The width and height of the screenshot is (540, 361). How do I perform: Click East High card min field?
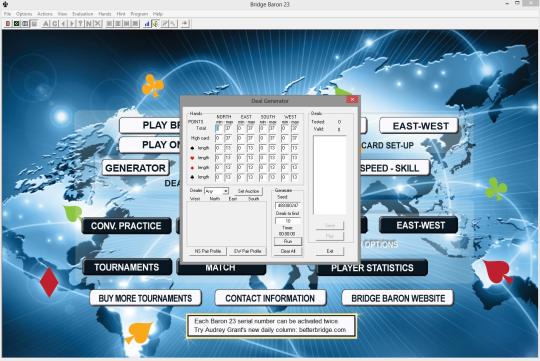pos(241,138)
